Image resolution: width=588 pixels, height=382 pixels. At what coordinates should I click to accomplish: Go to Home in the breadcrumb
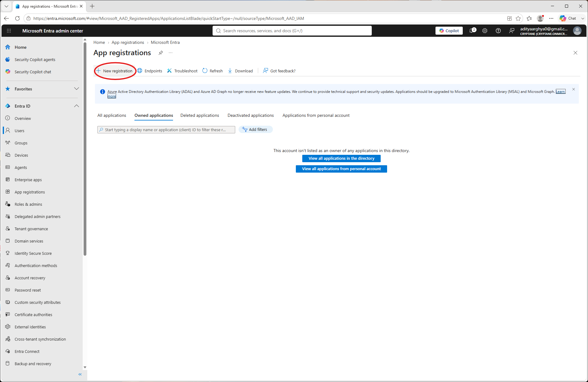pos(99,42)
